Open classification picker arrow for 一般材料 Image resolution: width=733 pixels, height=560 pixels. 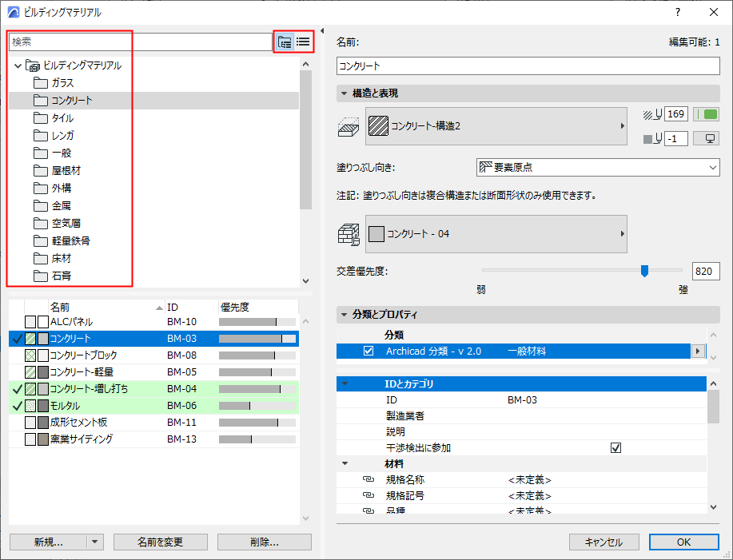pos(698,351)
